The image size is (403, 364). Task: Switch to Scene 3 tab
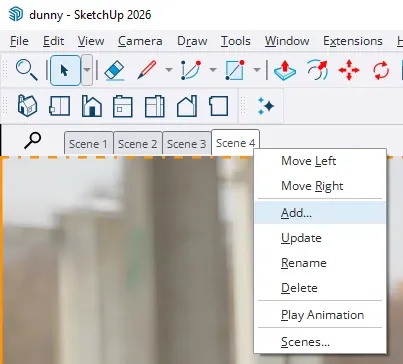(x=187, y=144)
